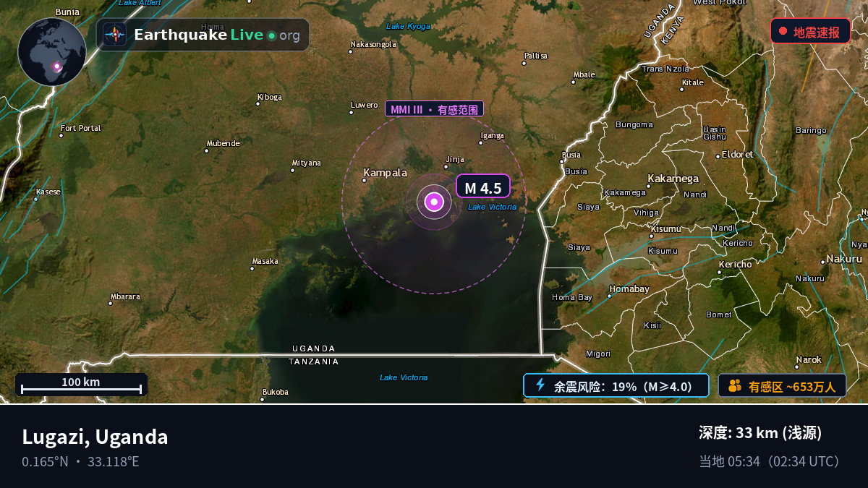
Task: Select the Nakasongola label
Action: pyautogui.click(x=373, y=44)
